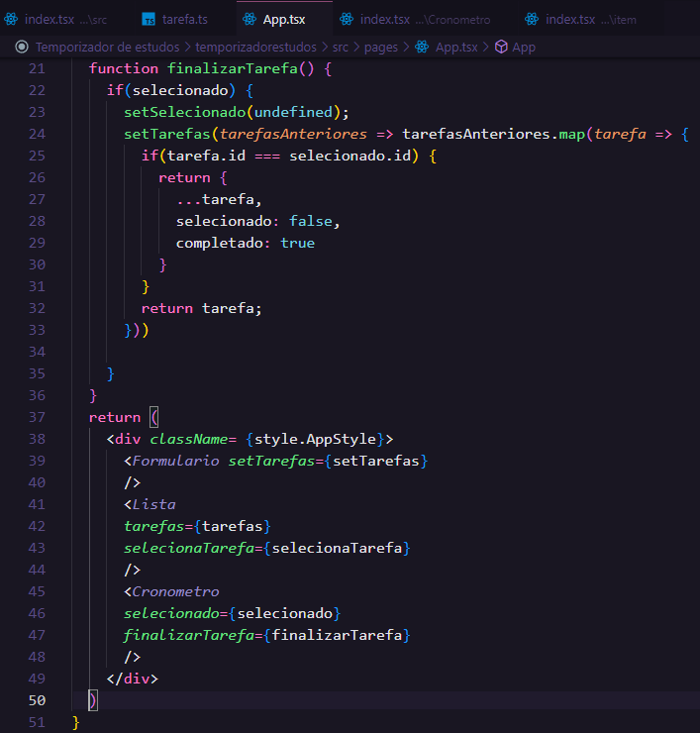Click React icon on src index.tsx tab
Viewport: 700px width, 733px height.
tap(11, 19)
